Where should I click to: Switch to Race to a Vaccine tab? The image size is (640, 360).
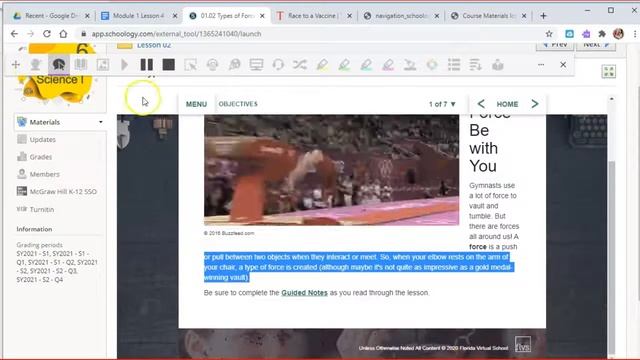[313, 16]
